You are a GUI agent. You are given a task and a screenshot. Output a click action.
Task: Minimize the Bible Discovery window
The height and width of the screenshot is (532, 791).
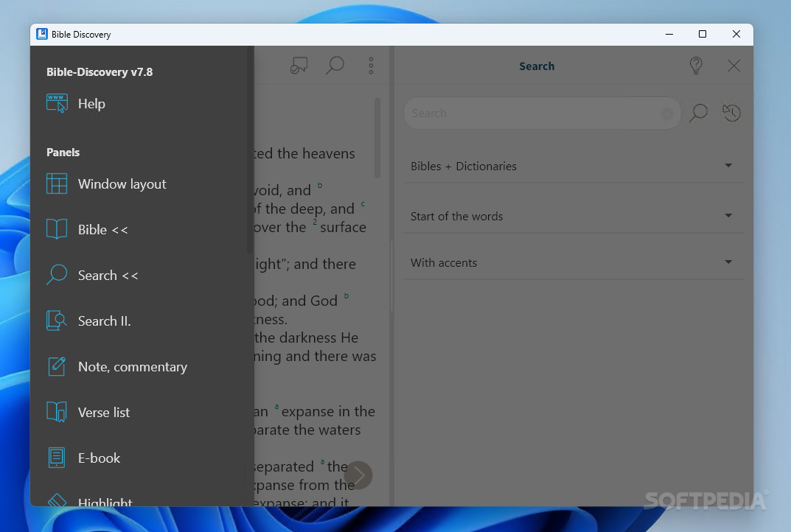669,34
